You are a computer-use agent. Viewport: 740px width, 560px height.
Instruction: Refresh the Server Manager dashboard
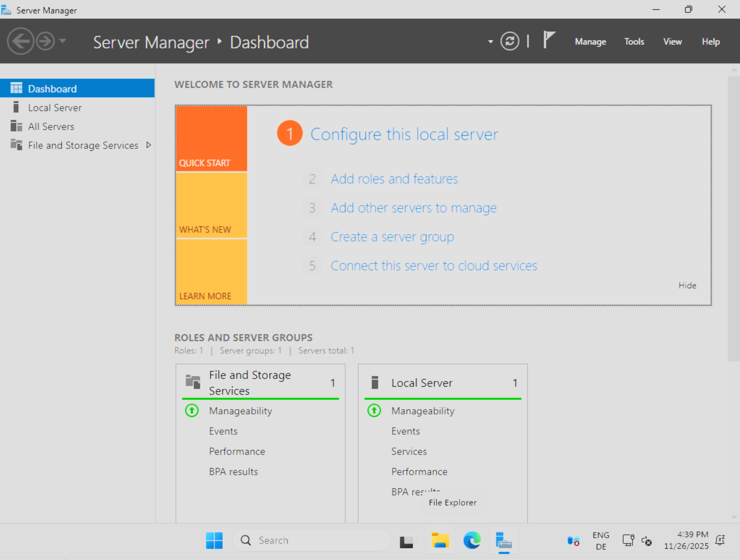[509, 41]
